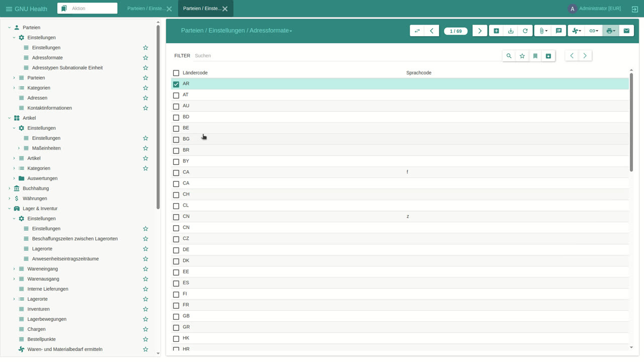This screenshot has width=644, height=362.
Task: Click the save record icon
Action: pos(511,31)
